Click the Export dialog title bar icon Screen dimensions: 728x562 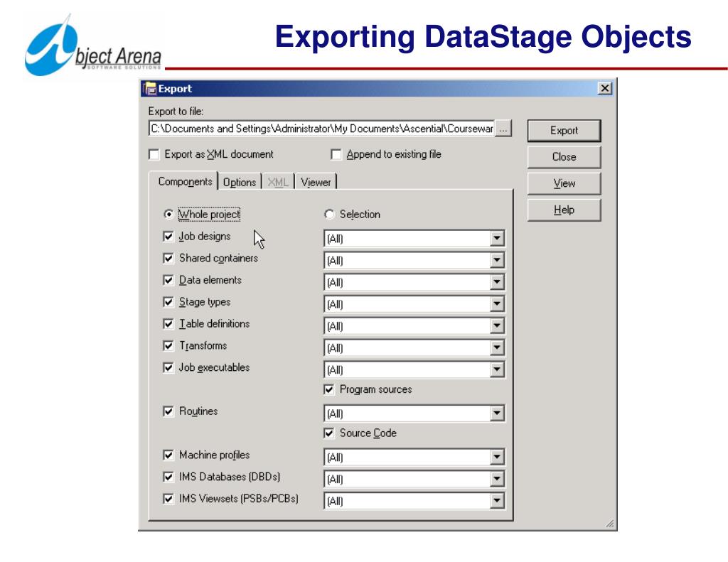(150, 88)
